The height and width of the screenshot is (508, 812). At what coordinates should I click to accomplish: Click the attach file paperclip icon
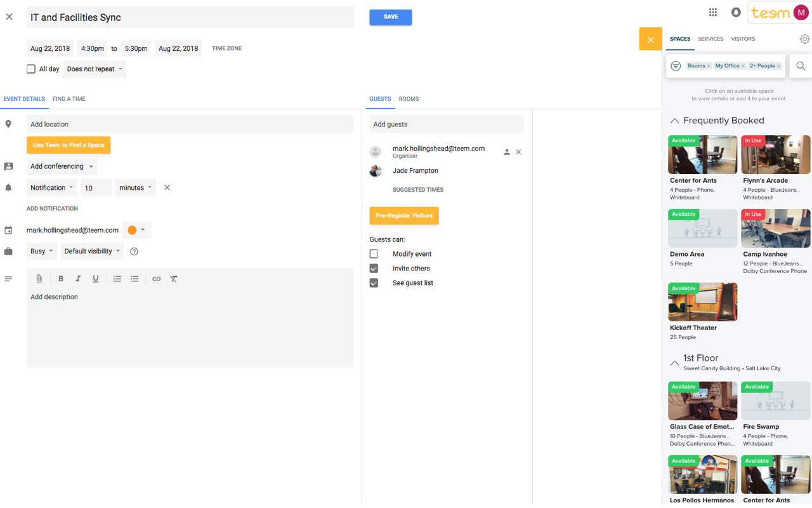[x=39, y=279]
